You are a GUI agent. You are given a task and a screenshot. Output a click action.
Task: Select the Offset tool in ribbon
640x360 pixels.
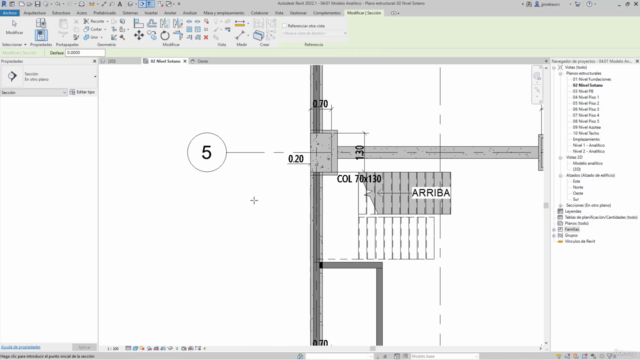152,23
